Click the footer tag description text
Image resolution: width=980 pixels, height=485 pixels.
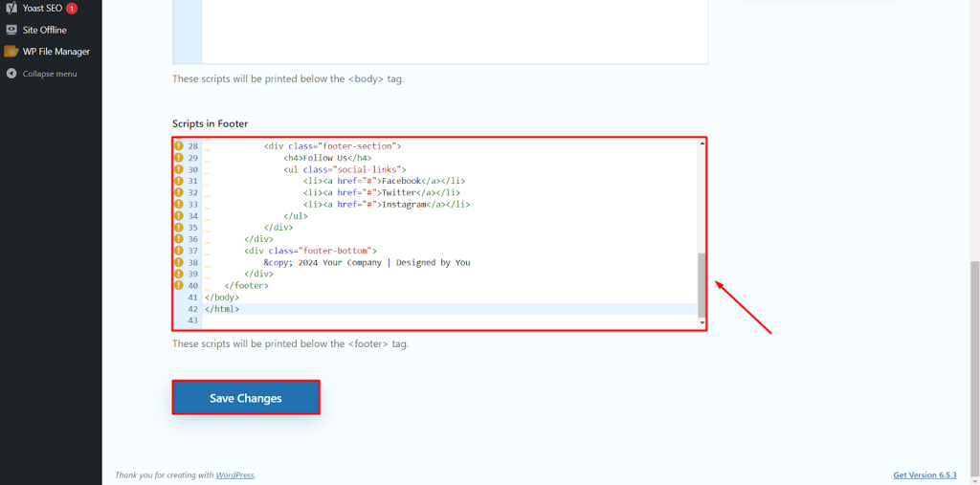[x=291, y=343]
